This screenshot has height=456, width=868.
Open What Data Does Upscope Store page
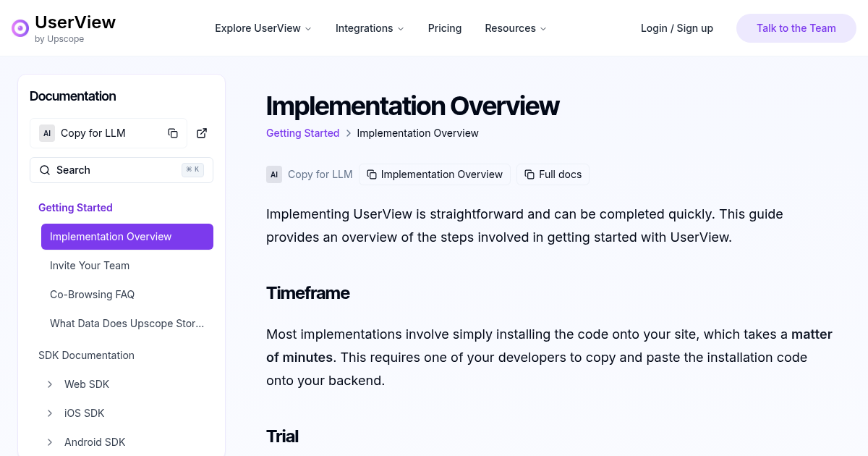pos(127,324)
